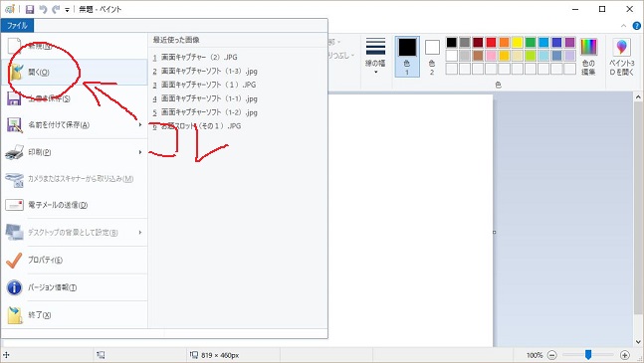
Task: Expand the 印刷 submenu arrow
Action: 140,152
